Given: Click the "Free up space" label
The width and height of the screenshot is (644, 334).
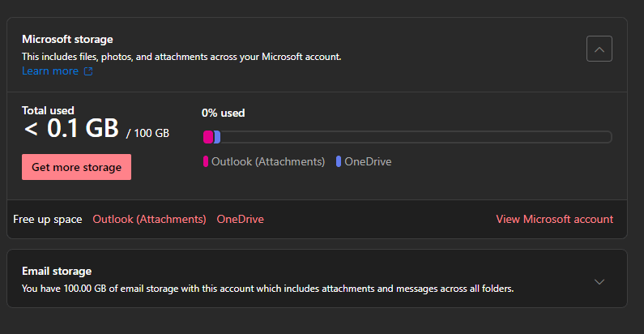Looking at the screenshot, I should [x=48, y=220].
